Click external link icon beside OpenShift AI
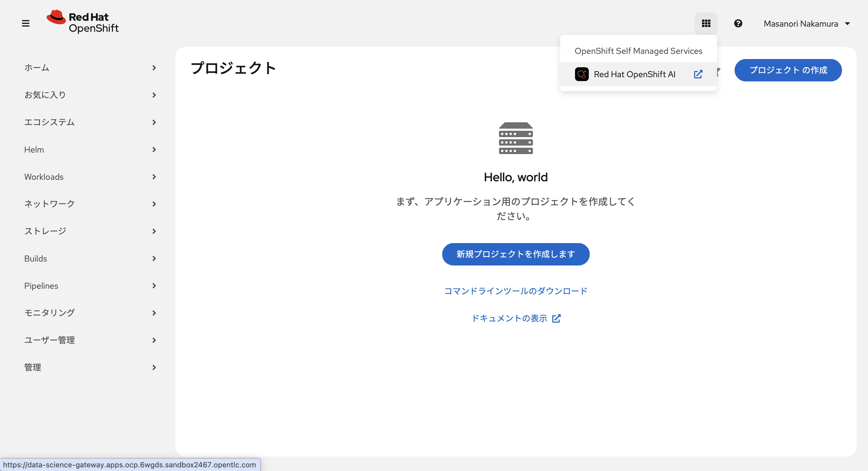This screenshot has width=868, height=471. (x=698, y=74)
